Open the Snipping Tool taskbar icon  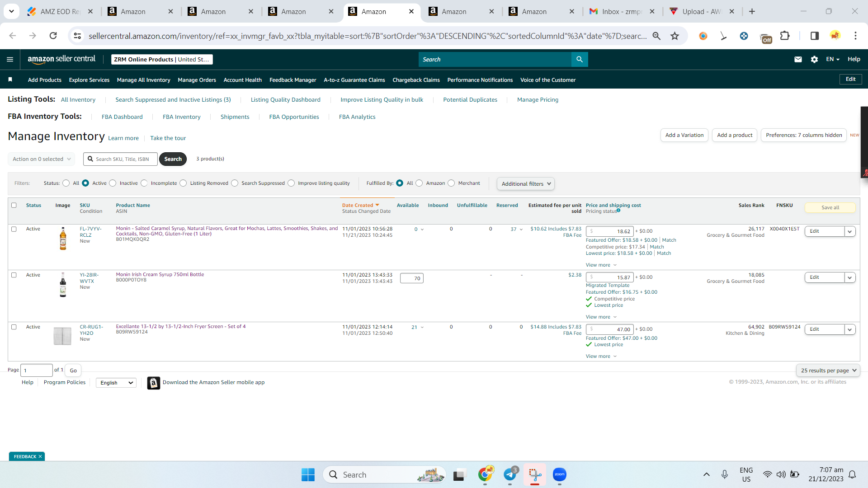pyautogui.click(x=535, y=474)
